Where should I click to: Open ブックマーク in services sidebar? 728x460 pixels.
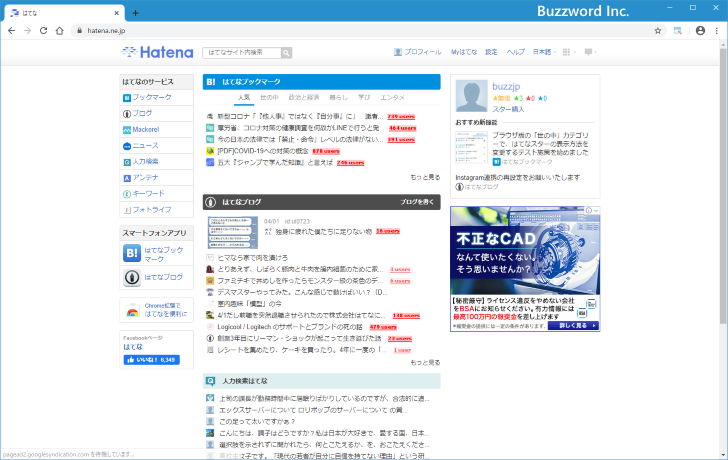156,97
